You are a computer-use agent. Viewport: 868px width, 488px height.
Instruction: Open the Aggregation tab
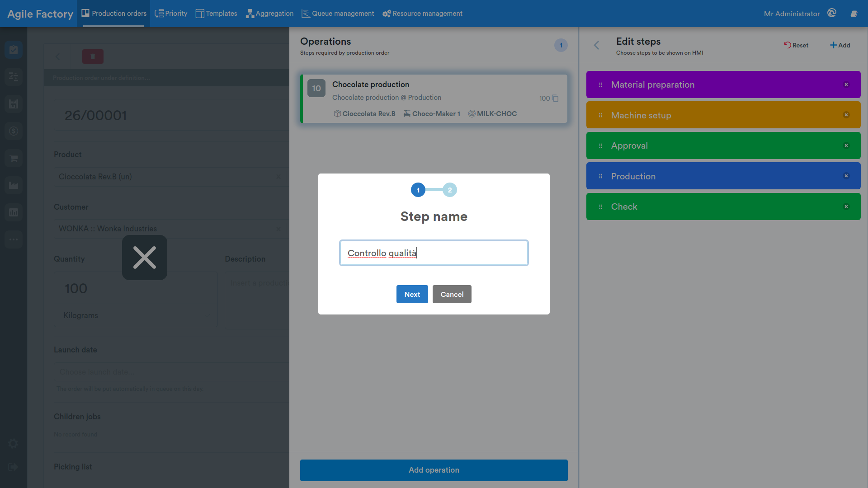click(269, 14)
